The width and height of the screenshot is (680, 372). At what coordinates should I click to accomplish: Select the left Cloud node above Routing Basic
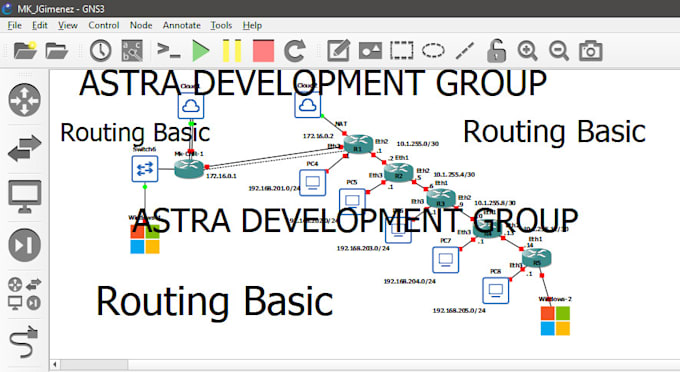[x=191, y=106]
